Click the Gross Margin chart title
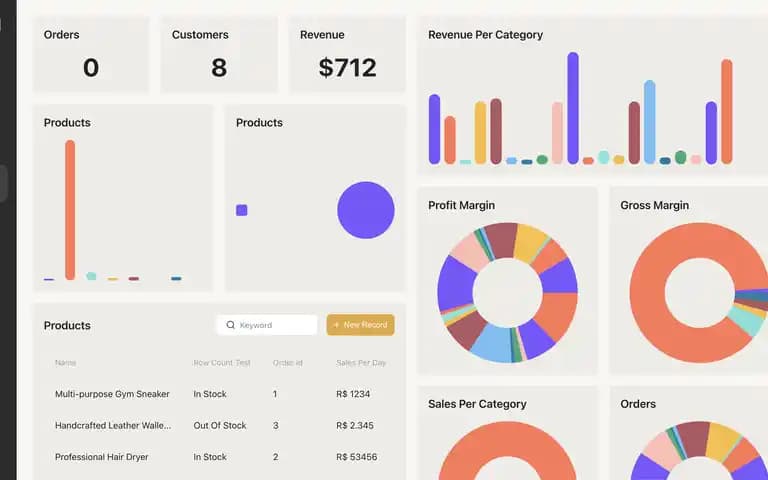 pyautogui.click(x=654, y=205)
